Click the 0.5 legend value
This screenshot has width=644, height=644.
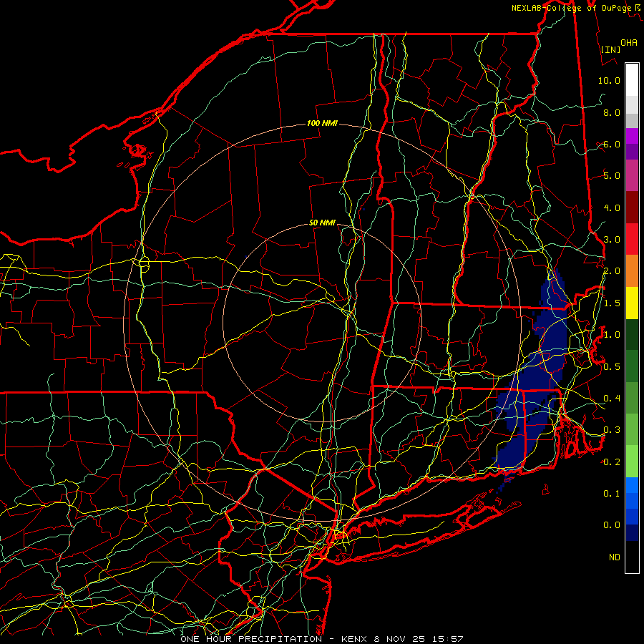[x=612, y=367]
